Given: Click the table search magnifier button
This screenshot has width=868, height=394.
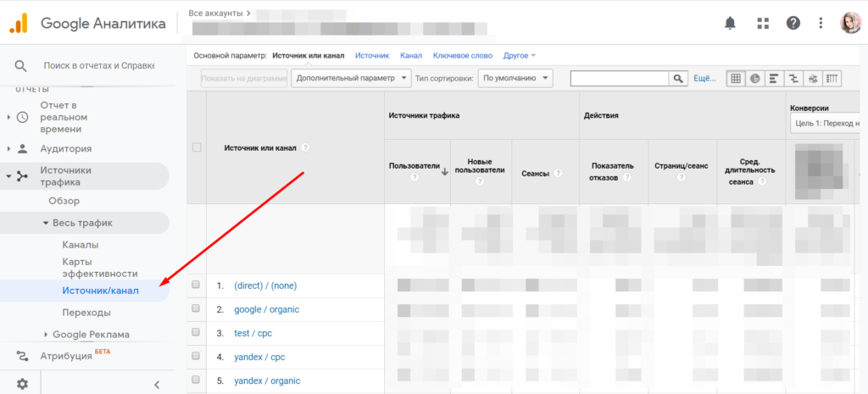Looking at the screenshot, I should [x=678, y=79].
